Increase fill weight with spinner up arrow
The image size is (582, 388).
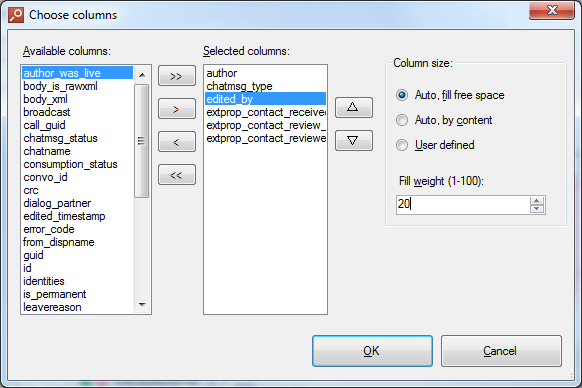pyautogui.click(x=537, y=200)
